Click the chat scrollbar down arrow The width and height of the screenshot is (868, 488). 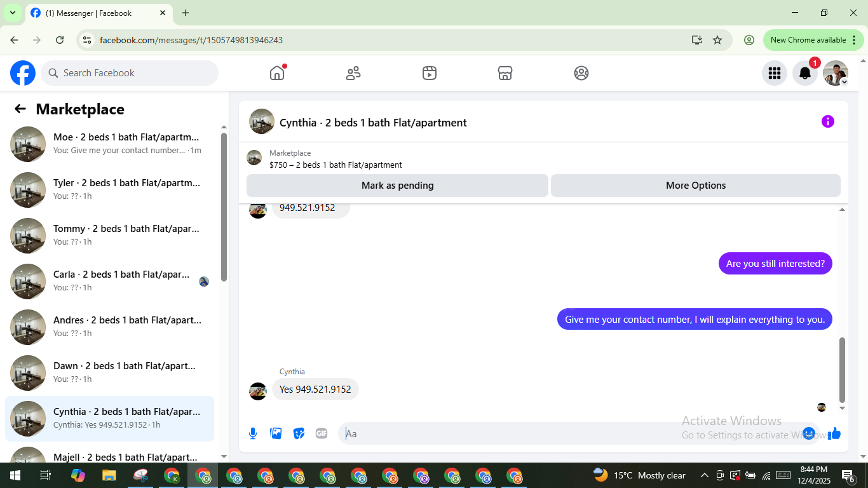(843, 408)
